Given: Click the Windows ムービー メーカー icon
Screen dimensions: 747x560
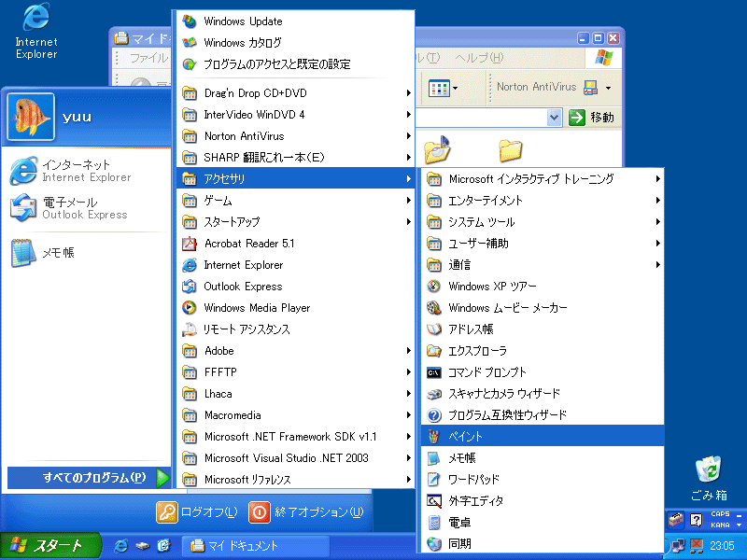Looking at the screenshot, I should 433,308.
